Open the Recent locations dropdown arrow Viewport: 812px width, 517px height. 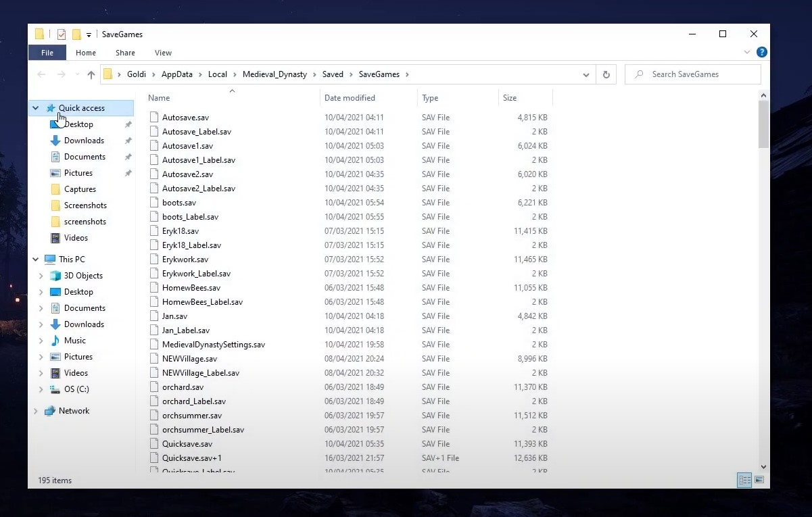point(76,74)
